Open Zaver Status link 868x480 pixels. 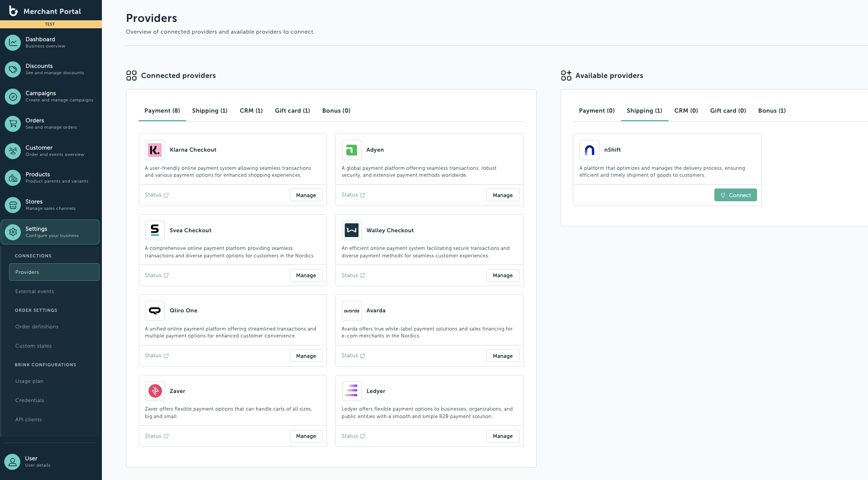[157, 436]
